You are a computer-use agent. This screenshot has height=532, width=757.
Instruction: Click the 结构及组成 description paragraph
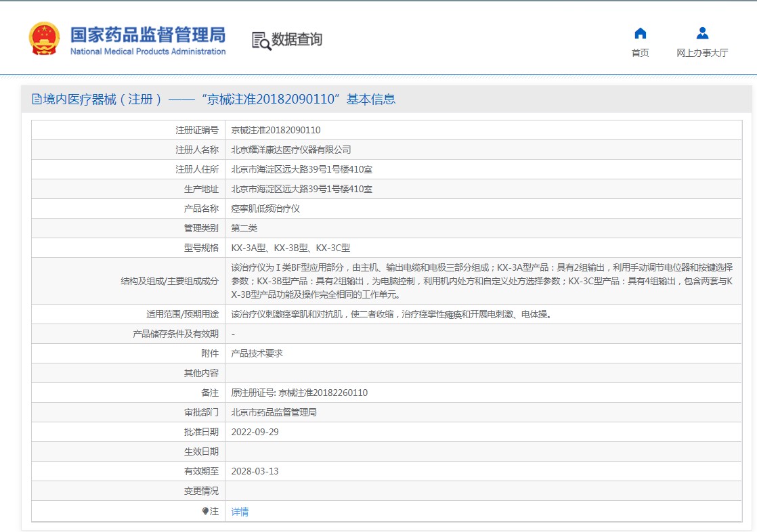(x=482, y=281)
